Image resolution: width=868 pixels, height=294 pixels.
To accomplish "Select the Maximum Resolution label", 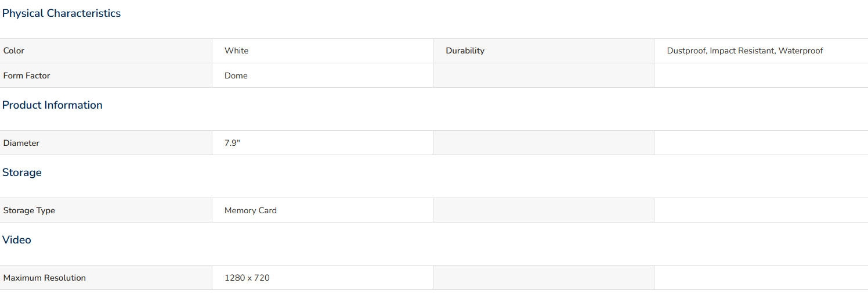I will click(45, 278).
